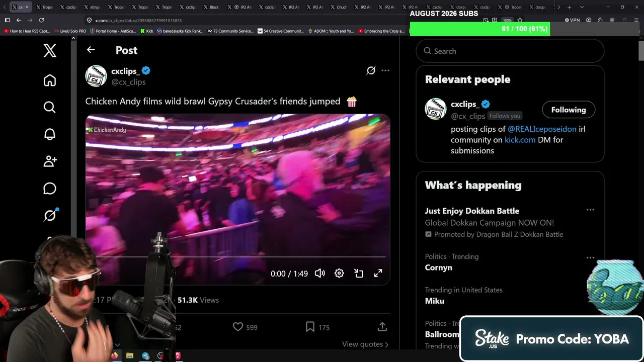The image size is (644, 362).
Task: Open the Miku trending topic
Action: click(434, 301)
